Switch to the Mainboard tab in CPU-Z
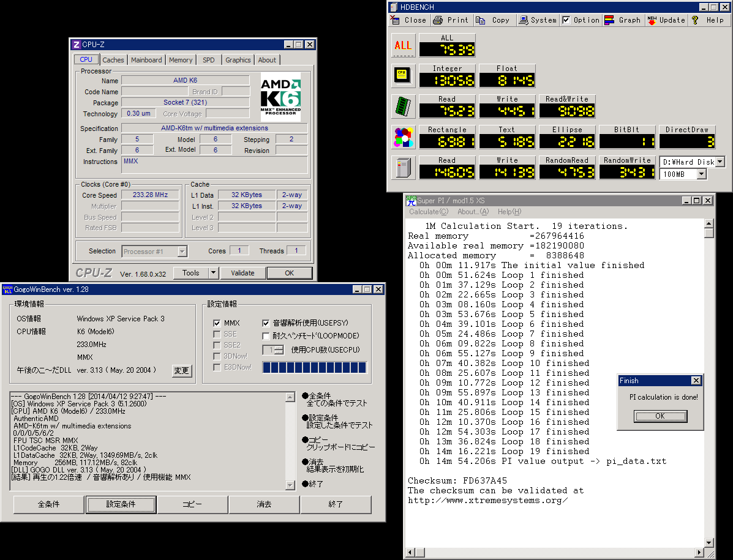The height and width of the screenshot is (560, 733). point(146,60)
